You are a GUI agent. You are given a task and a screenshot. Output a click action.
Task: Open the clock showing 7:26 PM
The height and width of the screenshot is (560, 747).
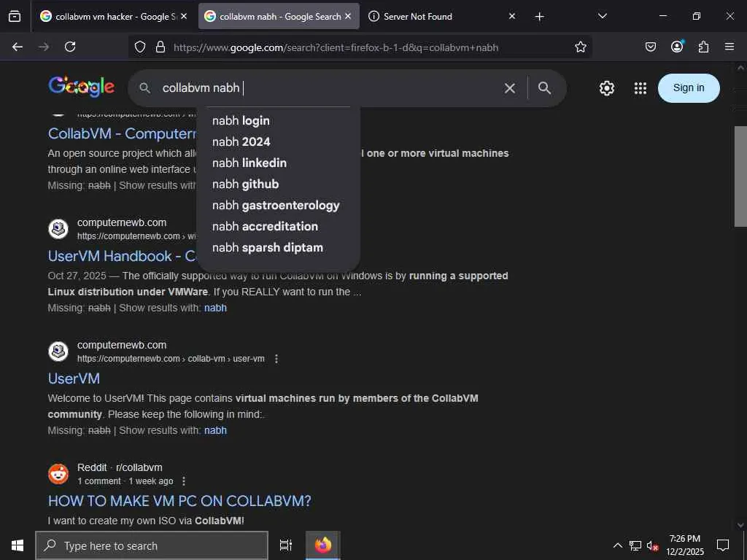[684, 545]
